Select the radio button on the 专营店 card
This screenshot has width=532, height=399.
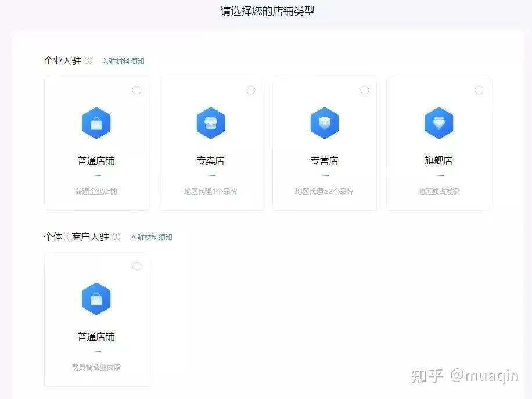pyautogui.click(x=365, y=90)
